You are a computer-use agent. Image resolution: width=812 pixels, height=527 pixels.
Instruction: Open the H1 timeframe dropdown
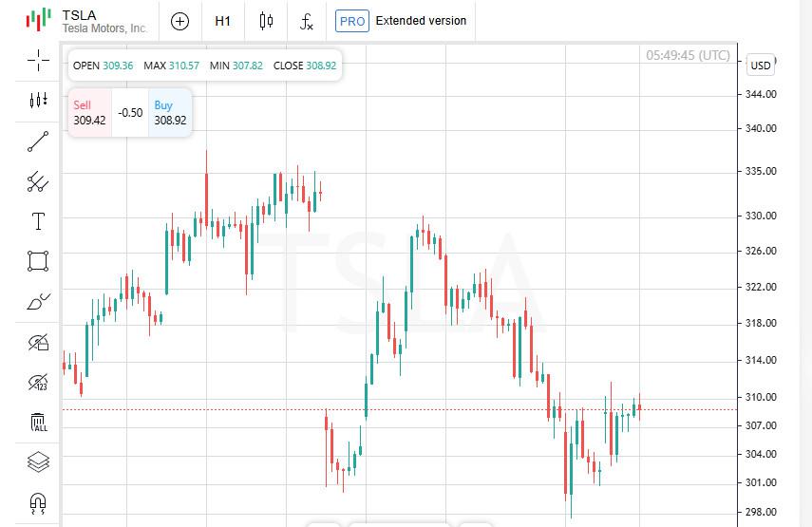(x=222, y=21)
